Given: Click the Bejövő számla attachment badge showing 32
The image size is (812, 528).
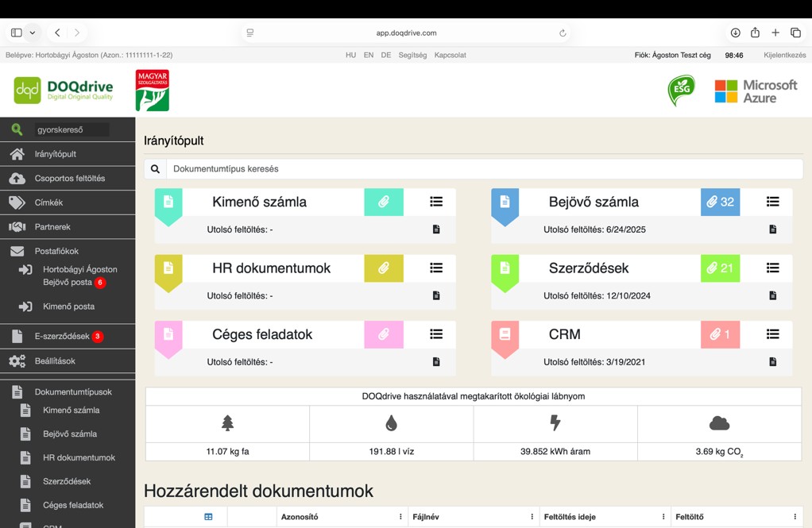Looking at the screenshot, I should coord(720,202).
